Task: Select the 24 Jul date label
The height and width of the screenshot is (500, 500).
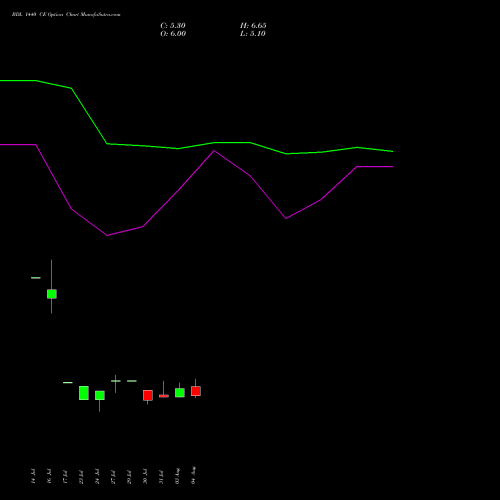Action: coord(97,476)
